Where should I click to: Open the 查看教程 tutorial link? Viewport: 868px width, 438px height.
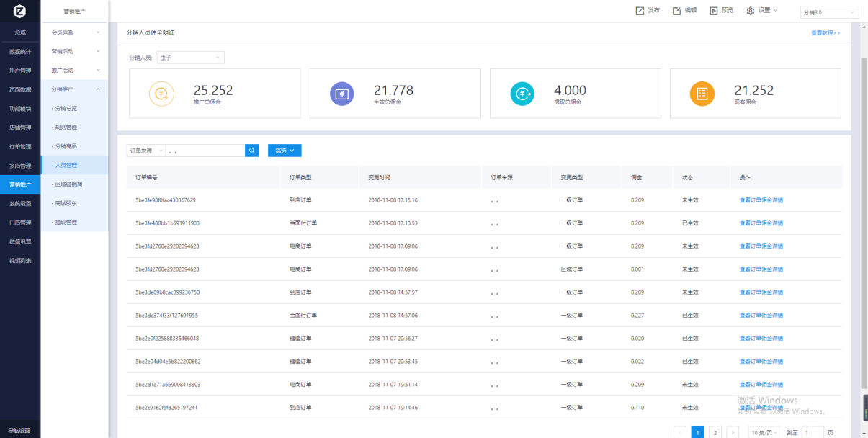coord(825,33)
